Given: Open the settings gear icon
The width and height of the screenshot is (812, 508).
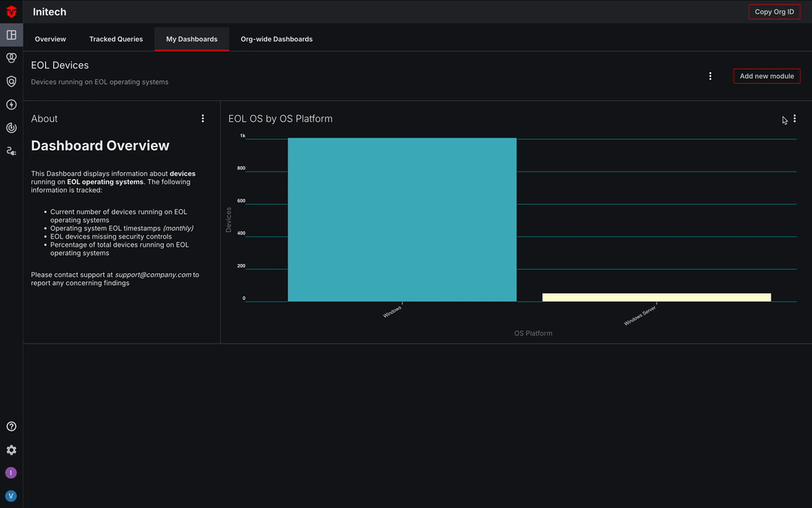Looking at the screenshot, I should click(11, 450).
